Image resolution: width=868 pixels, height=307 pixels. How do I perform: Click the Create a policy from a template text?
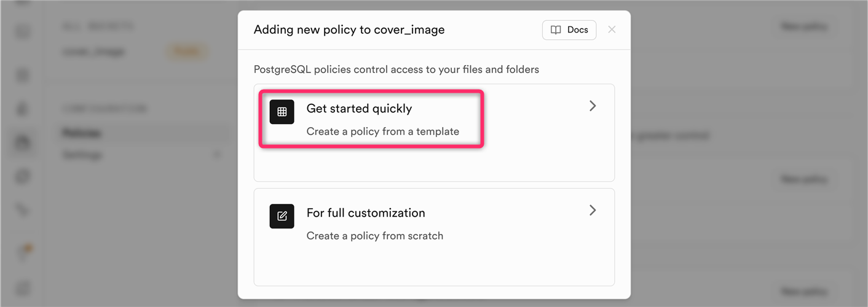[382, 131]
